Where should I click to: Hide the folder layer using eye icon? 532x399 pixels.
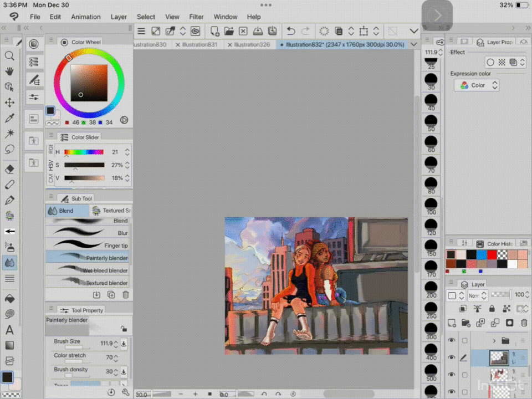[452, 340]
